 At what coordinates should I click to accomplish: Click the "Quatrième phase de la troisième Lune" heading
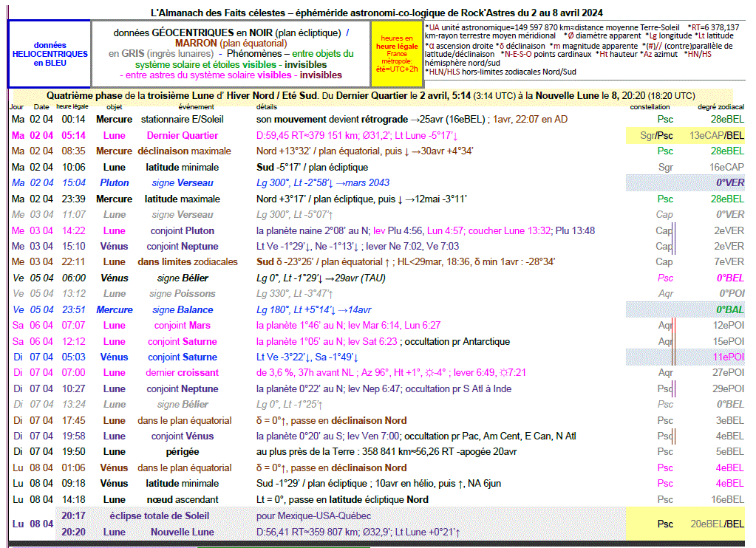tap(131, 95)
